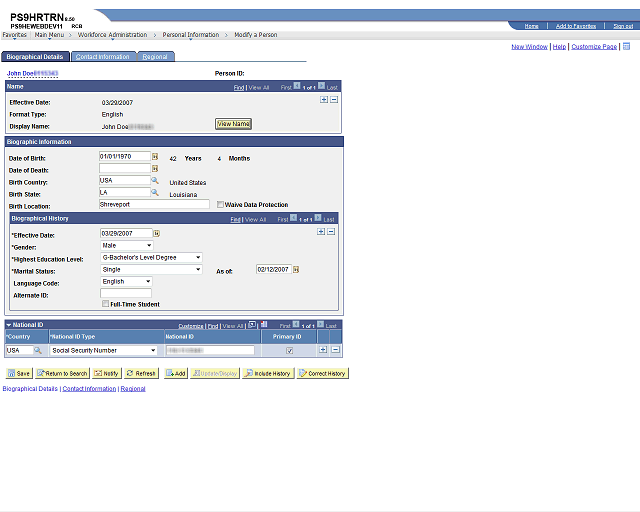Switch to the Regional tab
640x512 pixels.
[x=155, y=57]
